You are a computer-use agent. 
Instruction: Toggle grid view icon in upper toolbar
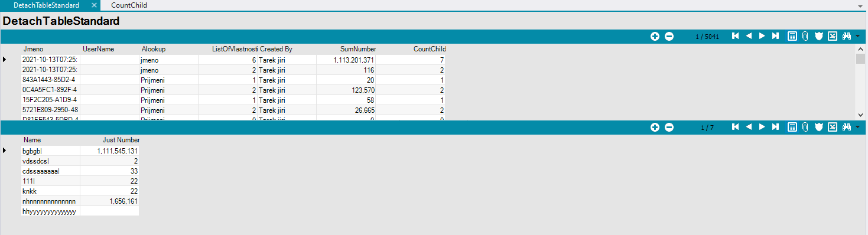pos(792,36)
